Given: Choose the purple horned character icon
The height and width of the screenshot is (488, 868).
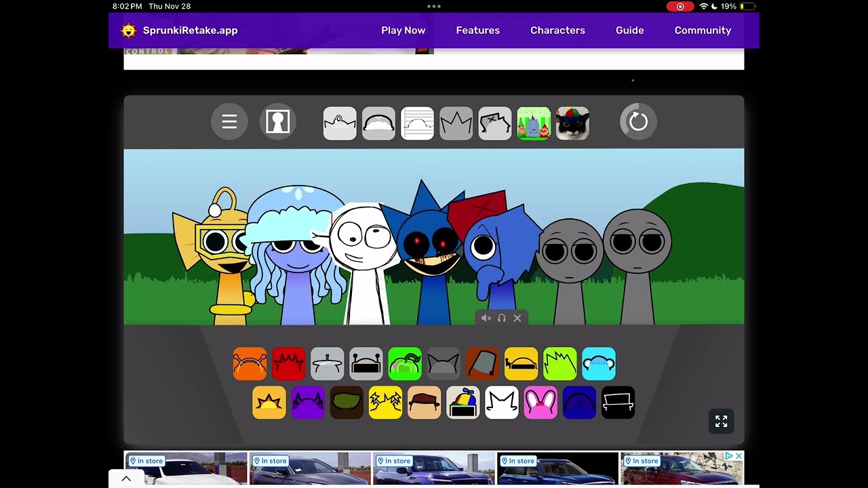Looking at the screenshot, I should coord(308,403).
